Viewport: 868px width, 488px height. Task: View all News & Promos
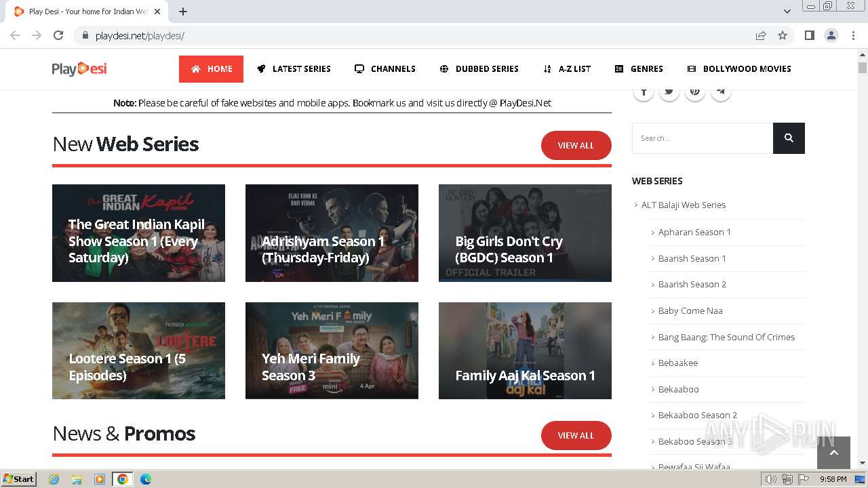[576, 436]
